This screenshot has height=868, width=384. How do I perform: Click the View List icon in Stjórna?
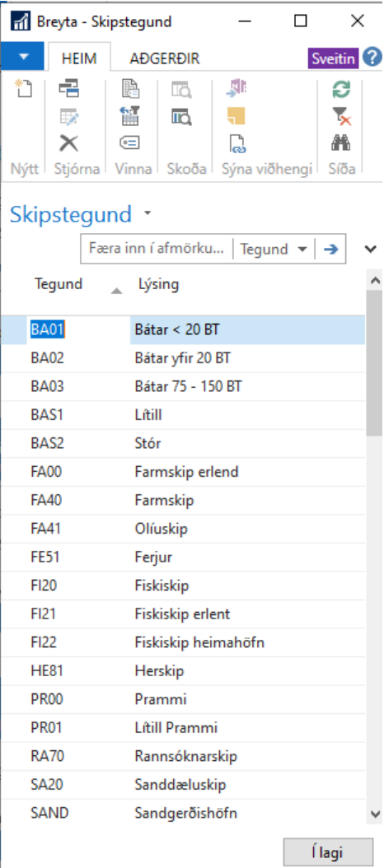pos(69,89)
